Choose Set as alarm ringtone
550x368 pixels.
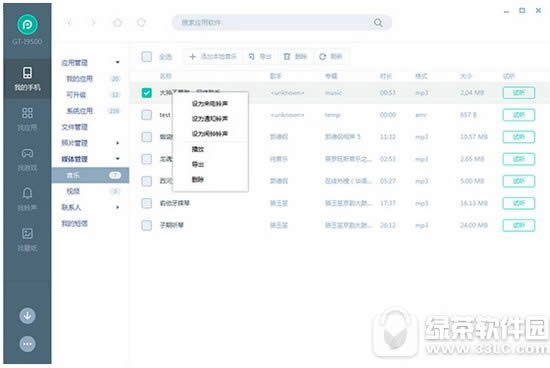pos(210,134)
